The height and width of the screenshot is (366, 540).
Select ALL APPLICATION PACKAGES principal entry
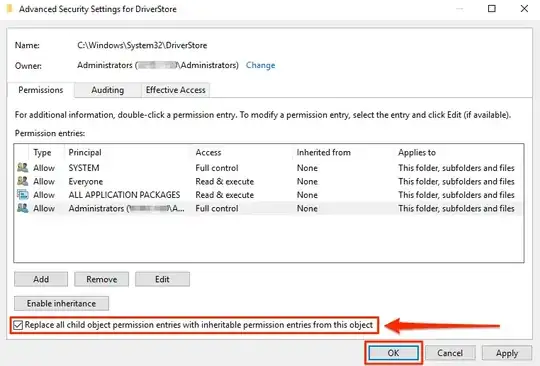(x=269, y=195)
